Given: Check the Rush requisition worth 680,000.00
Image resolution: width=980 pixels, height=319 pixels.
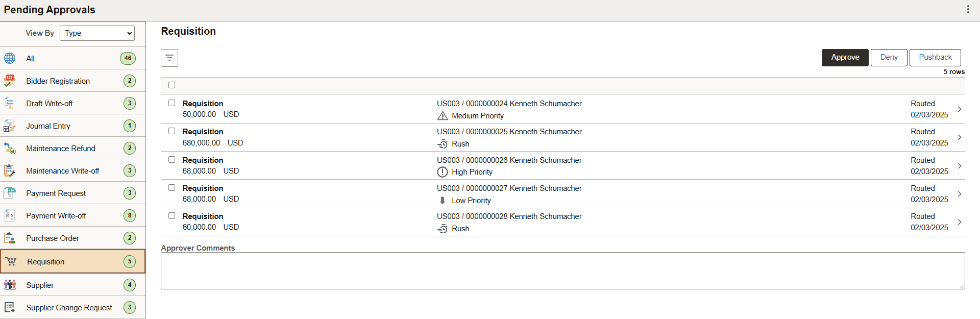Looking at the screenshot, I should click(171, 131).
